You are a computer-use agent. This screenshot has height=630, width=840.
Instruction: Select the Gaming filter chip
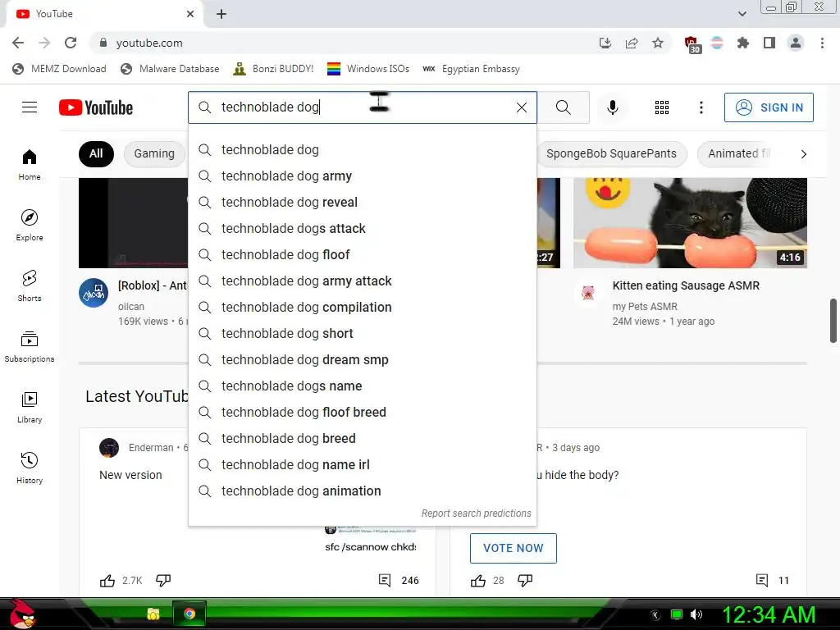click(154, 153)
